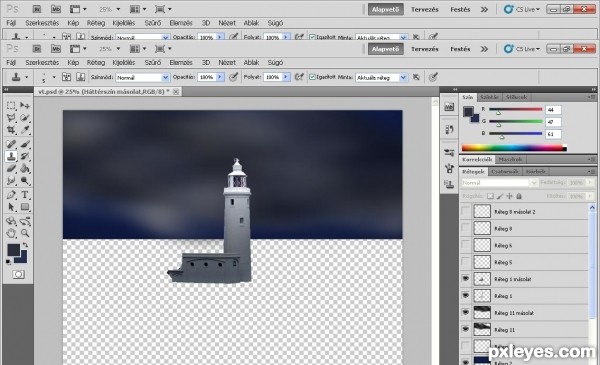Select the Brush tool

point(25,144)
